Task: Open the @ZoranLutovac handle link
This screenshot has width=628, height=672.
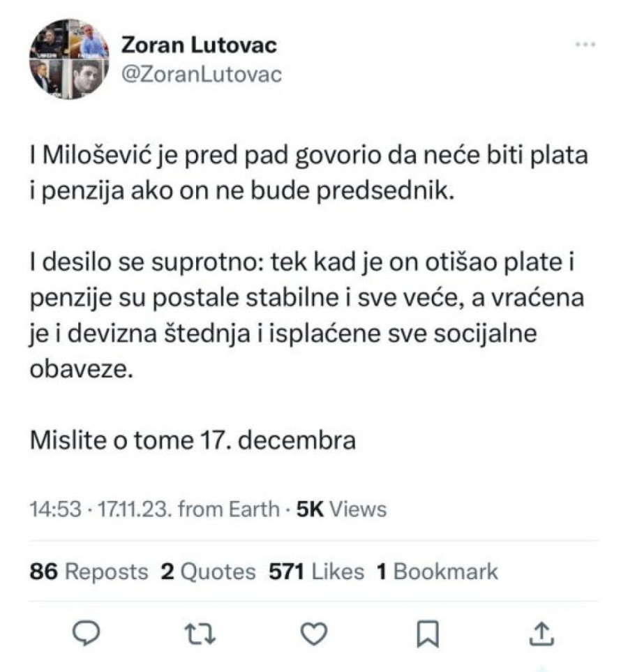Action: click(202, 73)
